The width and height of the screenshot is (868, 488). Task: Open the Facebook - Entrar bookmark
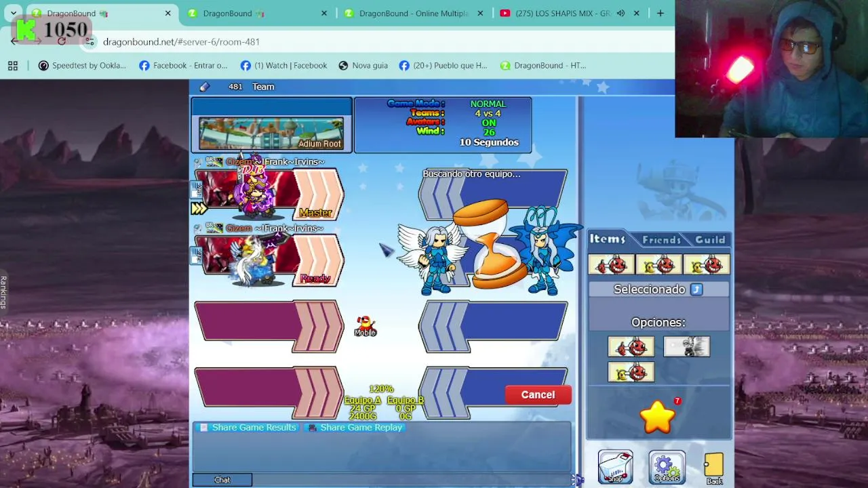(183, 66)
